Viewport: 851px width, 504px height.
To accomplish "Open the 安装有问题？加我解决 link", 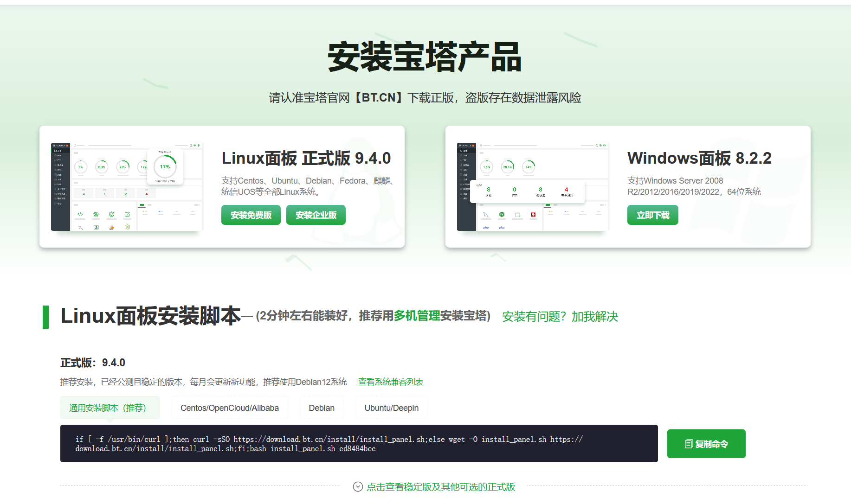I will (x=560, y=317).
